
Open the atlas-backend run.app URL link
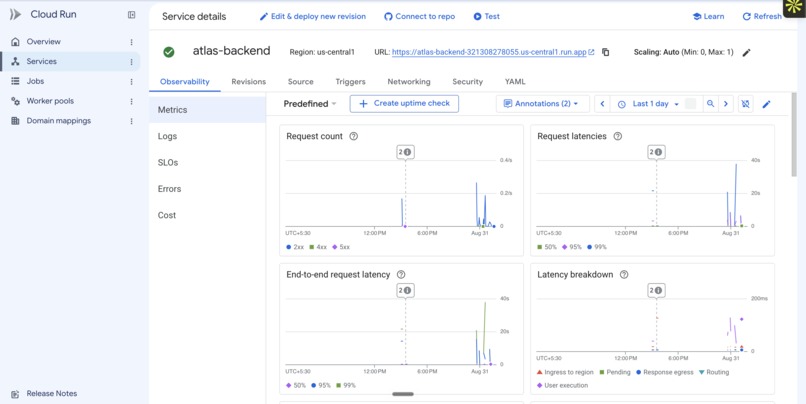[x=493, y=52]
